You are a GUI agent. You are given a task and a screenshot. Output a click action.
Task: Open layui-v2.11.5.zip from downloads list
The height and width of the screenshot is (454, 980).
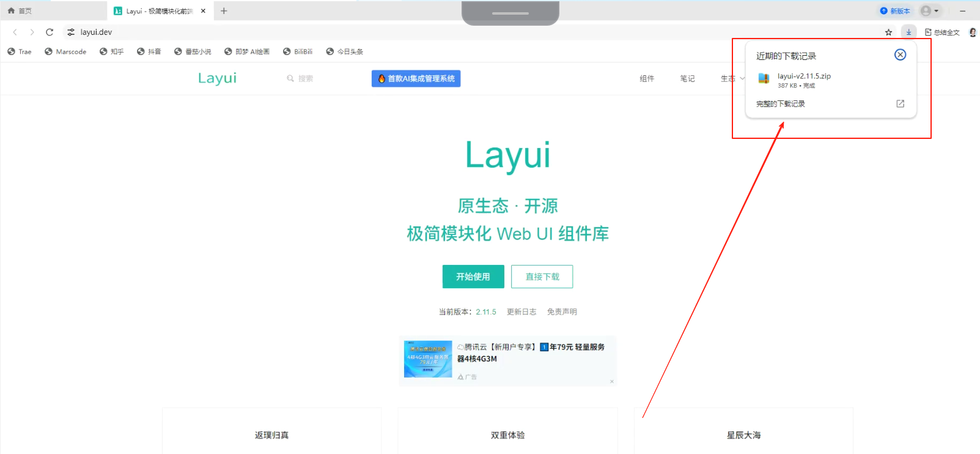(804, 76)
